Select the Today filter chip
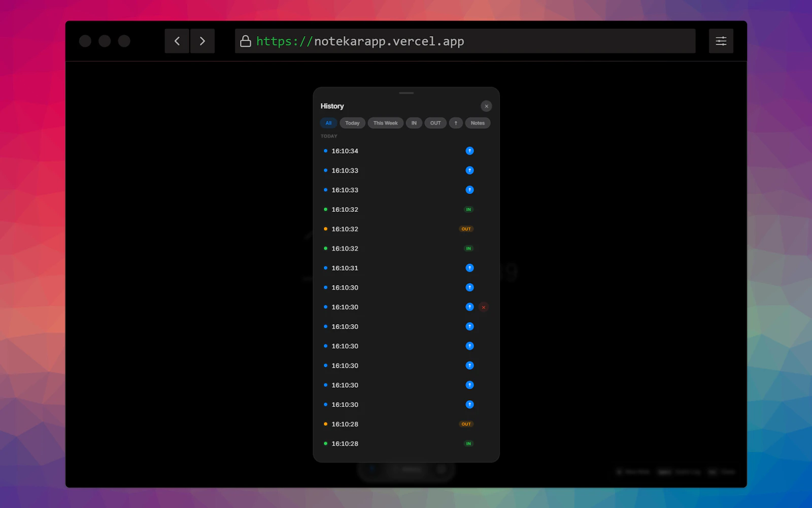This screenshot has height=508, width=812. [x=352, y=123]
